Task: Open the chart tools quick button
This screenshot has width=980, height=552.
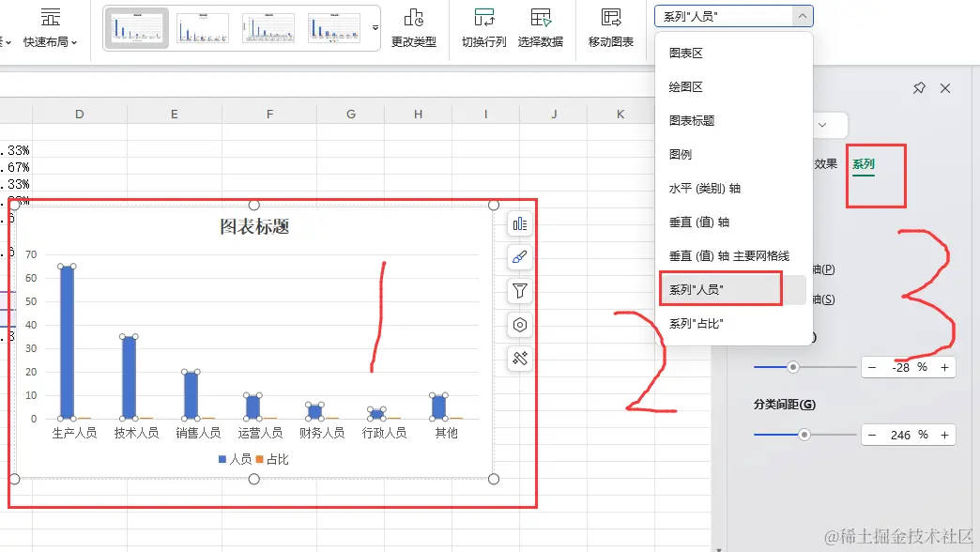Action: pos(519,359)
